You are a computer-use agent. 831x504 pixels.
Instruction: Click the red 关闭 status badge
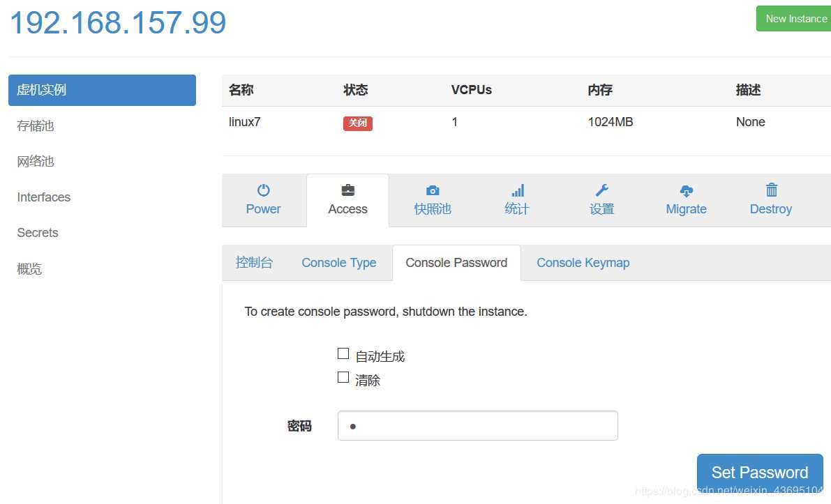pos(358,123)
